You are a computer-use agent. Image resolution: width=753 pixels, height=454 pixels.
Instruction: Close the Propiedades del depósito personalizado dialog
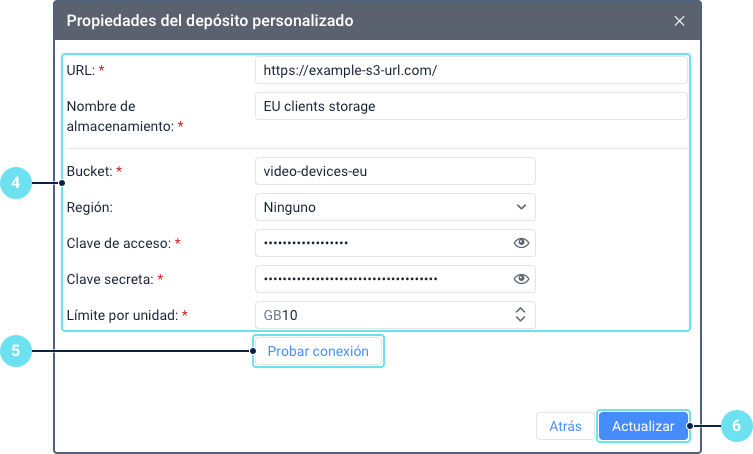pyautogui.click(x=679, y=21)
